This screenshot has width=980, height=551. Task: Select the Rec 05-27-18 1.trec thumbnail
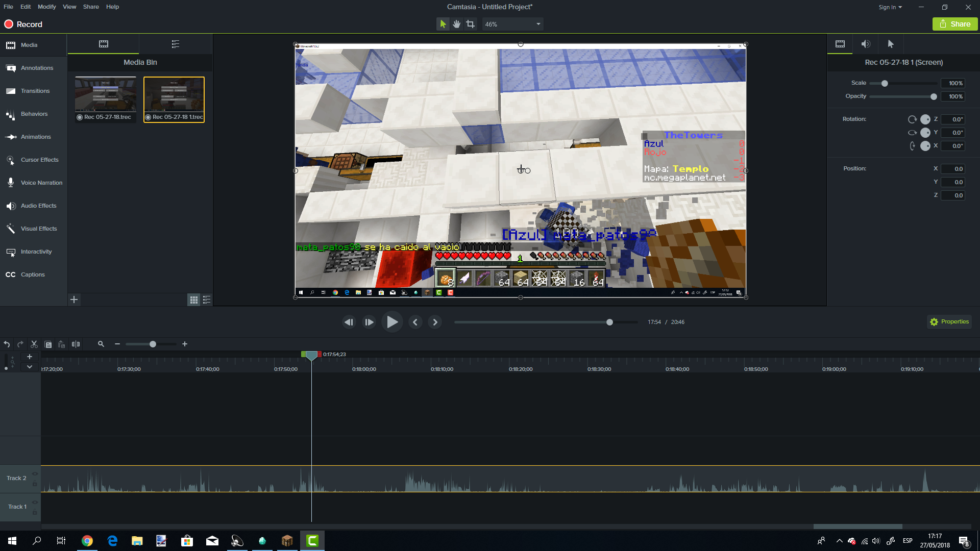pyautogui.click(x=174, y=99)
